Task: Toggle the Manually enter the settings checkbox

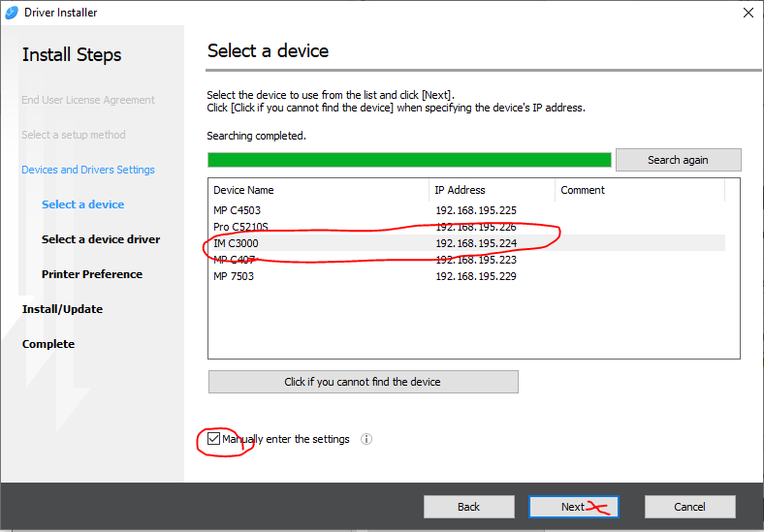Action: click(x=214, y=439)
